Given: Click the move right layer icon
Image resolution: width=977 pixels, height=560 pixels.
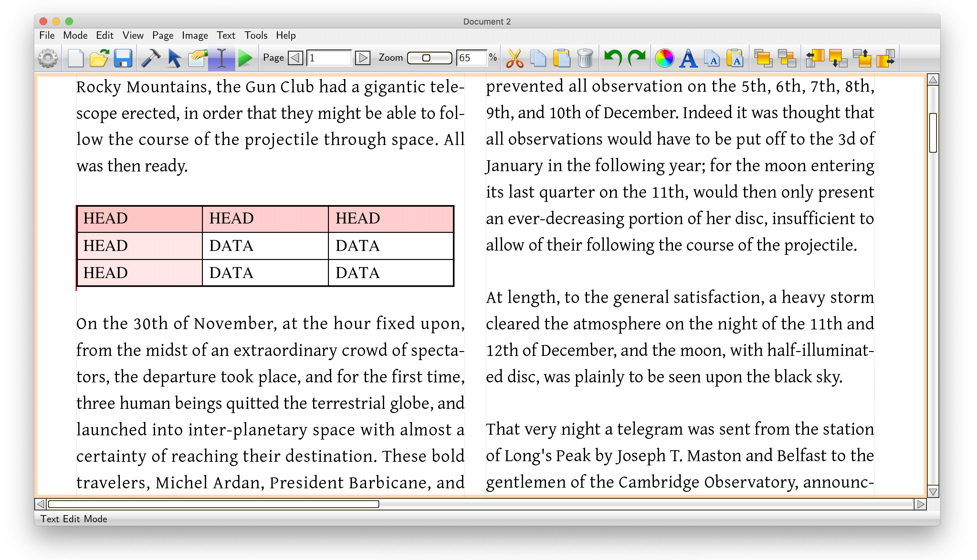Looking at the screenshot, I should (x=886, y=58).
